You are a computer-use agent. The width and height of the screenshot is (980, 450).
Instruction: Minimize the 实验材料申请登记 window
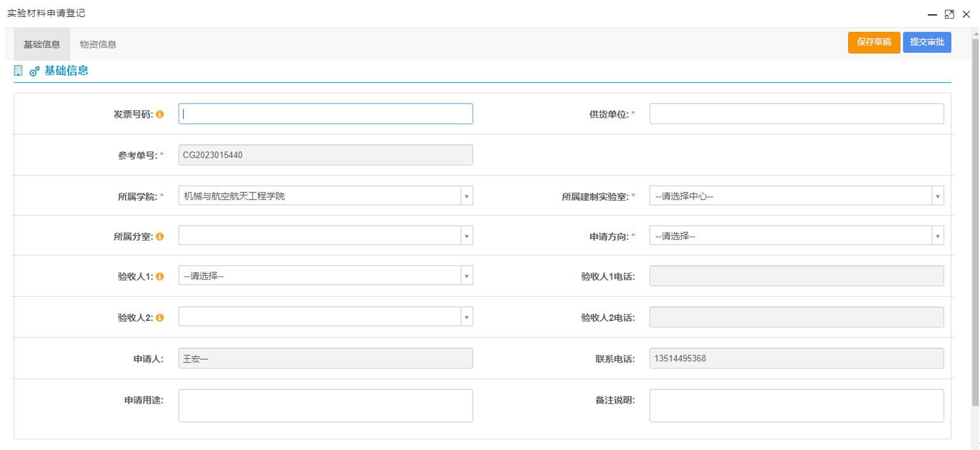tap(932, 14)
